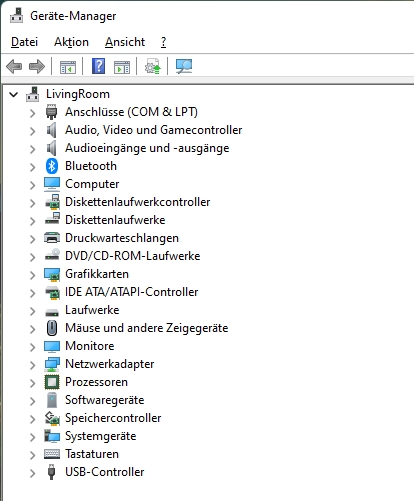The height and width of the screenshot is (501, 414).
Task: Open the Datei menu
Action: pos(24,42)
